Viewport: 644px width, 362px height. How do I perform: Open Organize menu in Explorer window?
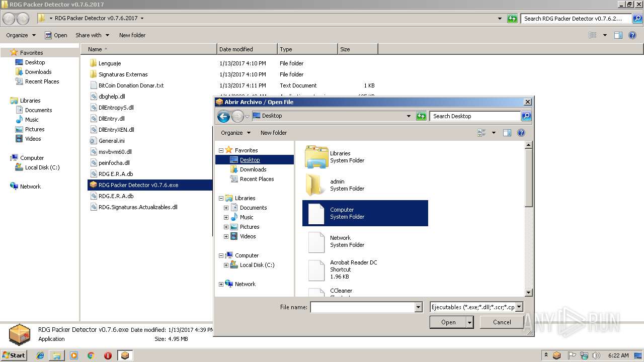tap(21, 35)
